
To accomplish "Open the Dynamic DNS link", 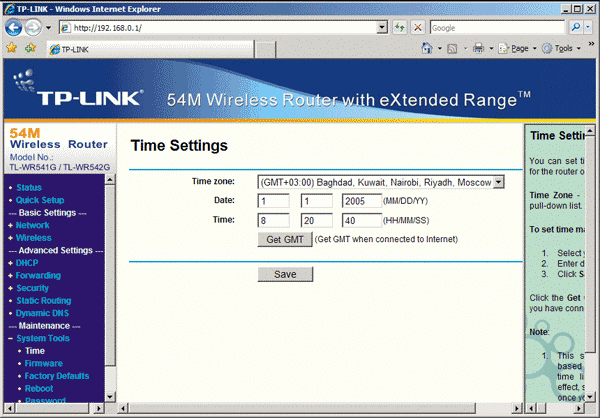I will coord(42,314).
